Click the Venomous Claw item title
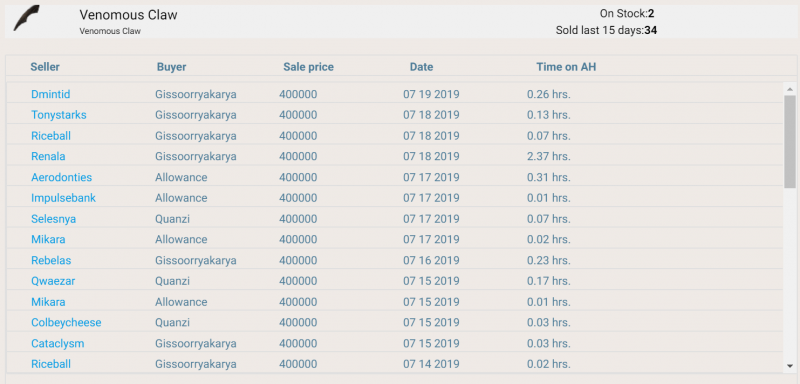This screenshot has width=800, height=384. point(129,15)
